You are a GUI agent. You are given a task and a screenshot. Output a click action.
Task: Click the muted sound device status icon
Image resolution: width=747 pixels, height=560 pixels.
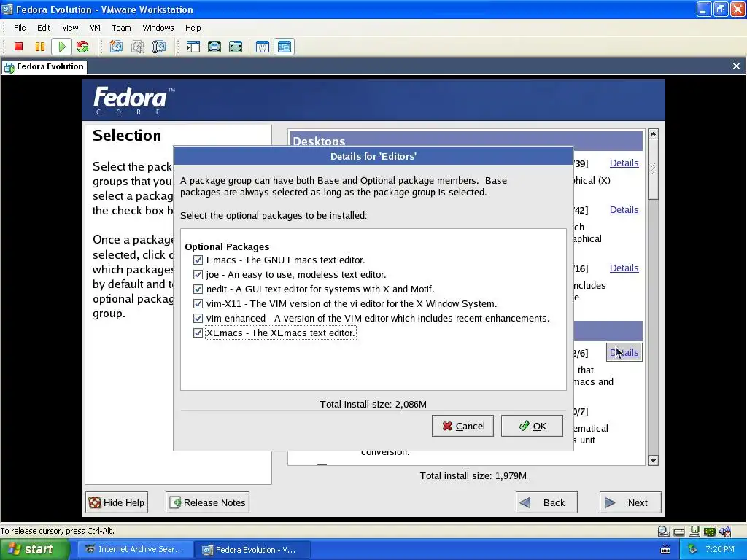pos(725,532)
